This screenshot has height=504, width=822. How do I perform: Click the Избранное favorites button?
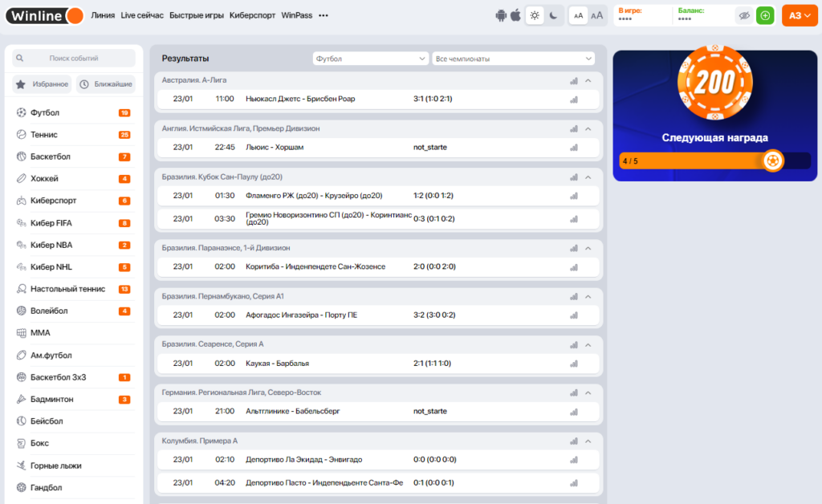pos(43,83)
